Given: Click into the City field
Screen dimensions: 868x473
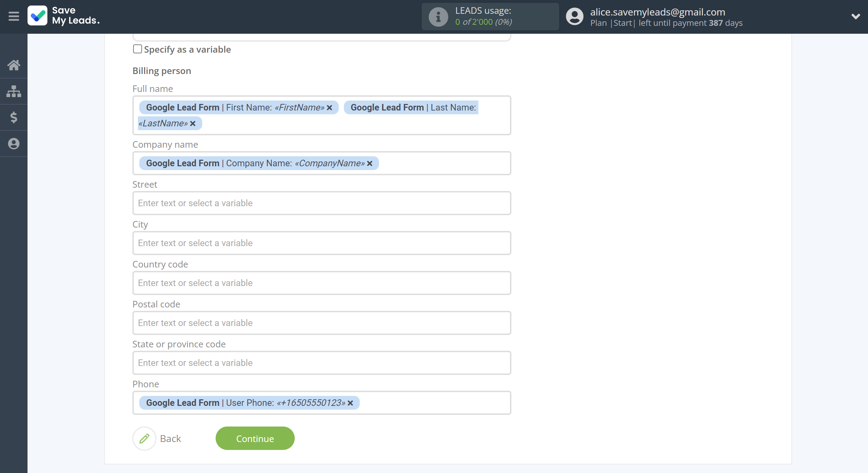Looking at the screenshot, I should click(322, 243).
